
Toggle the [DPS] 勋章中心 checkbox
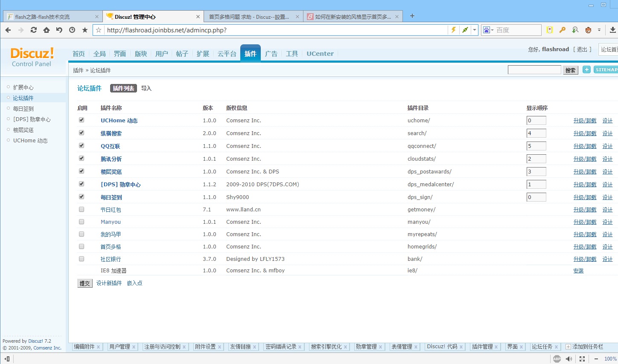tap(82, 184)
